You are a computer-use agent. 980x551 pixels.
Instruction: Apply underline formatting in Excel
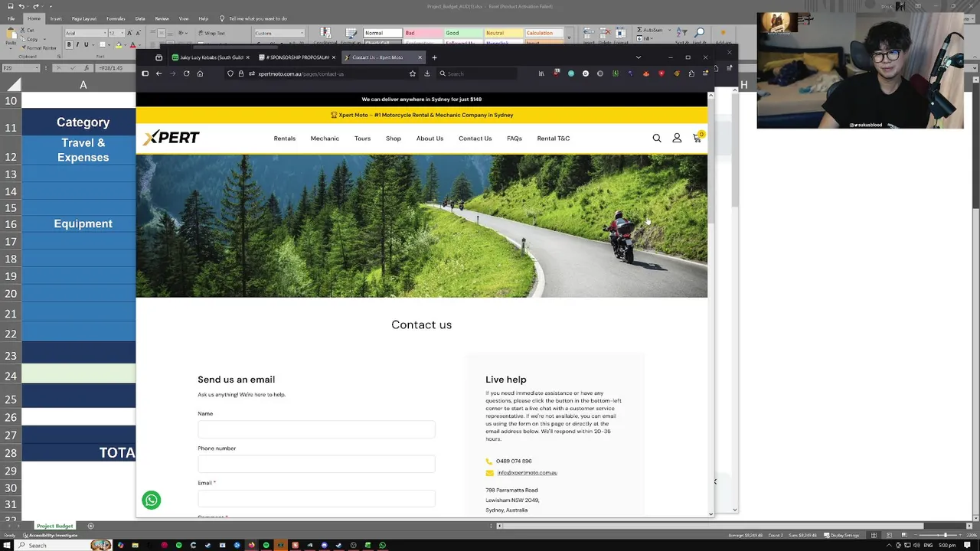tap(86, 44)
